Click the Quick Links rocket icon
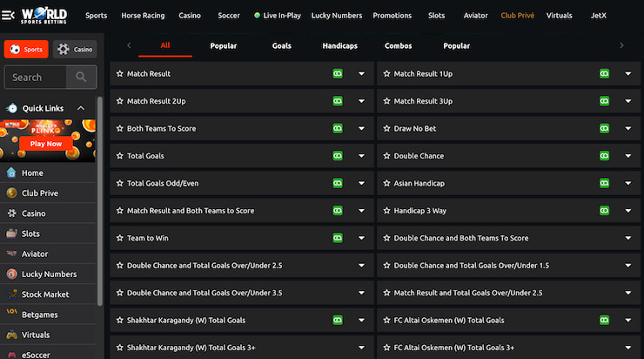 click(12, 108)
